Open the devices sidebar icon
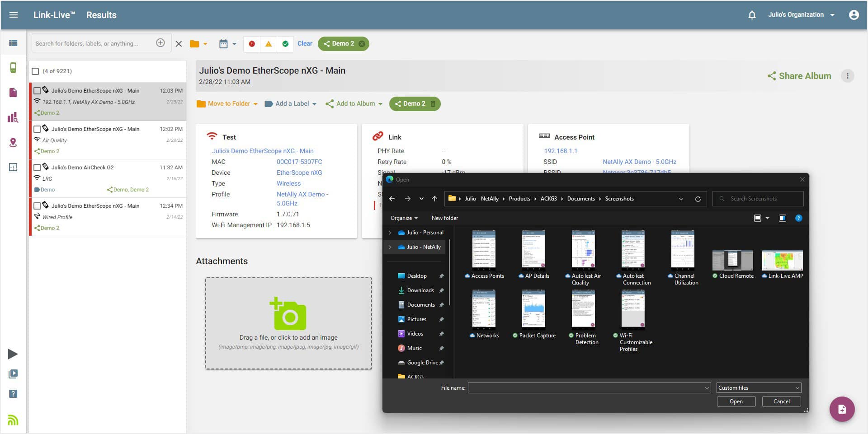Viewport: 868px width, 434px height. tap(13, 68)
